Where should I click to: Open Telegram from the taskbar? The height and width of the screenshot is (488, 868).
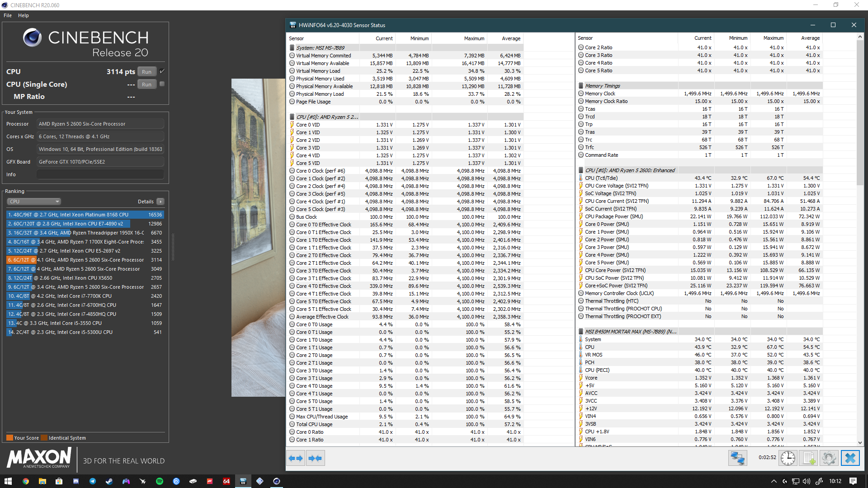(x=92, y=481)
